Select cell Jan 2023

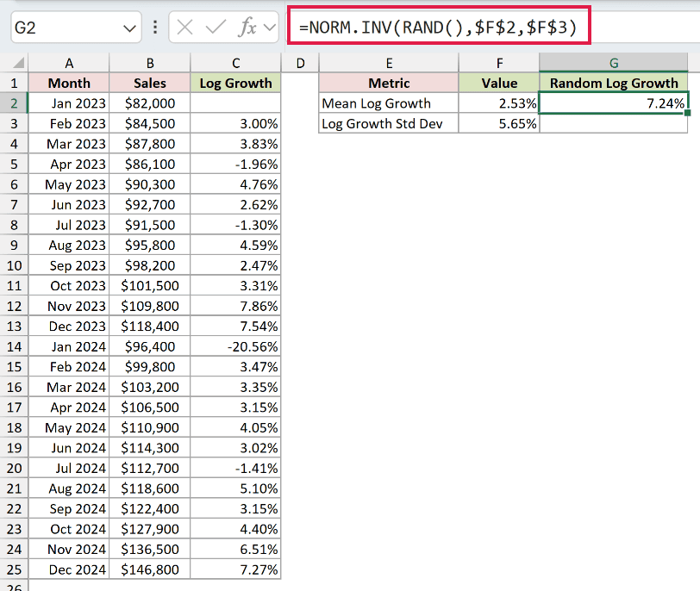69,103
